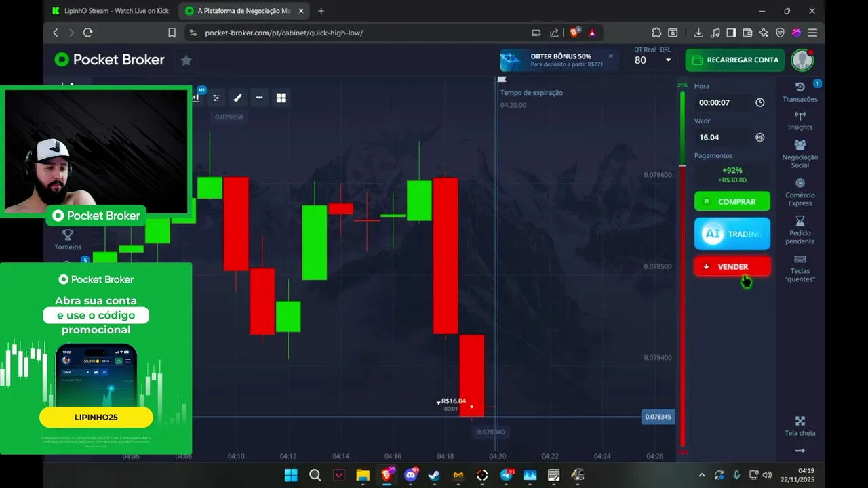Click the open trade marker R$16.04
This screenshot has width=868, height=488.
452,401
